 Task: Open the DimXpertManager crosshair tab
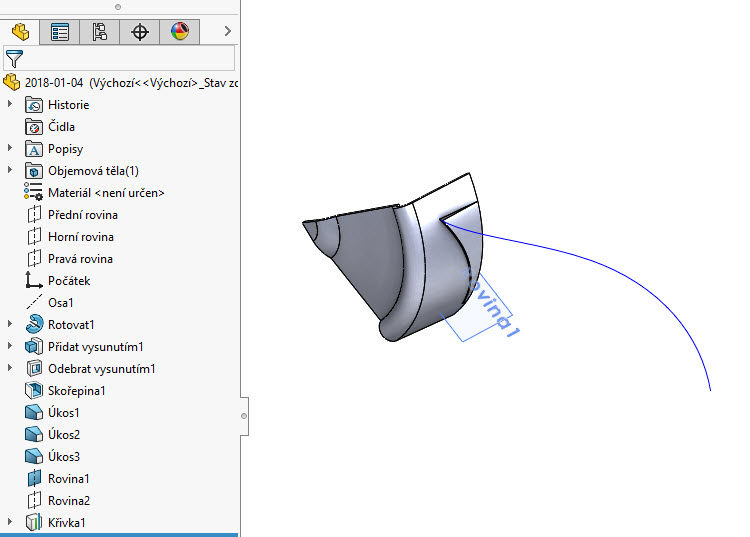click(x=140, y=32)
